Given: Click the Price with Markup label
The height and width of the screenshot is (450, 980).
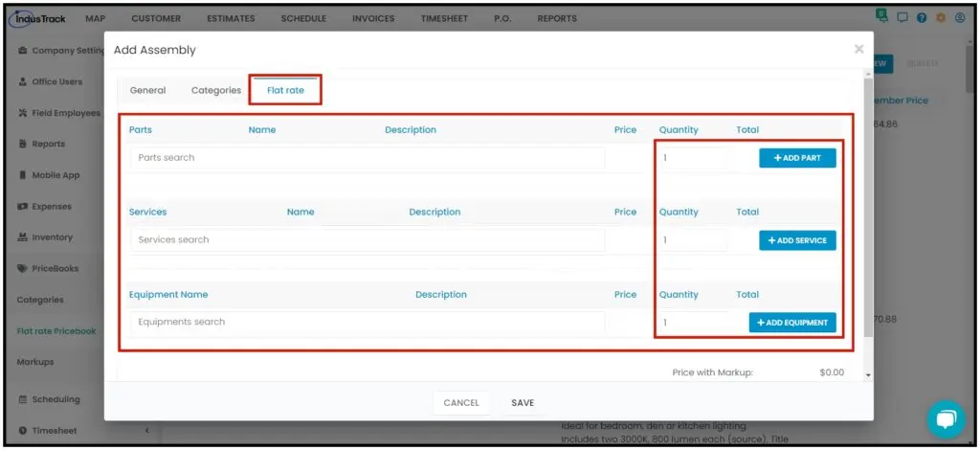Looking at the screenshot, I should pyautogui.click(x=712, y=372).
